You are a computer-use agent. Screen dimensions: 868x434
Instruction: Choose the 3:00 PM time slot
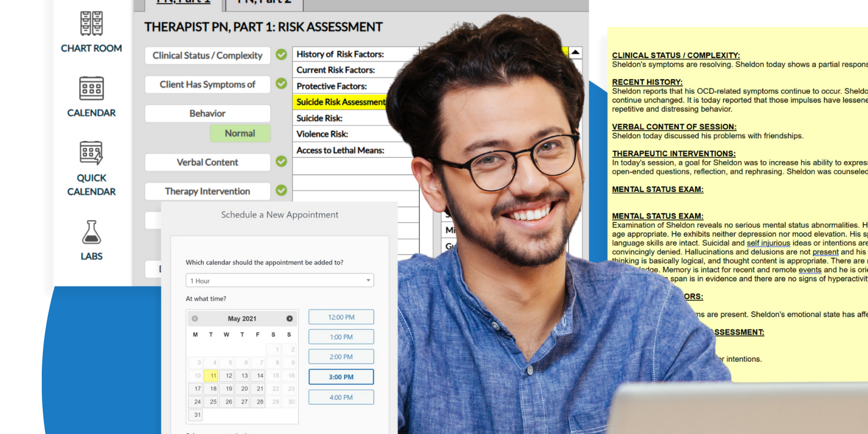(341, 377)
